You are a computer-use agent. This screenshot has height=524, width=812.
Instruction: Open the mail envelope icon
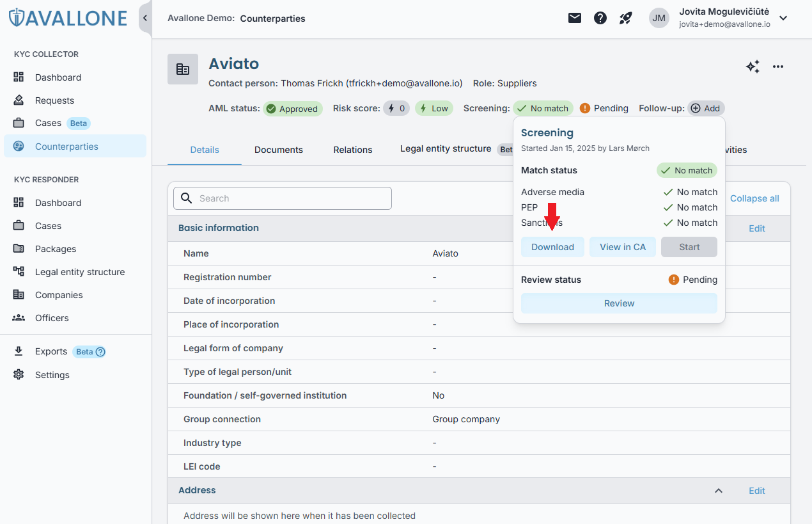click(575, 18)
